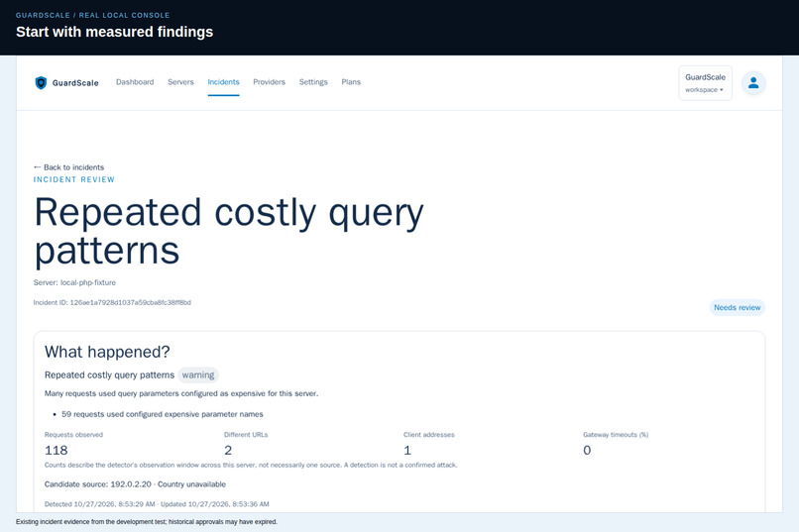Select the Incidents tab

pyautogui.click(x=223, y=82)
